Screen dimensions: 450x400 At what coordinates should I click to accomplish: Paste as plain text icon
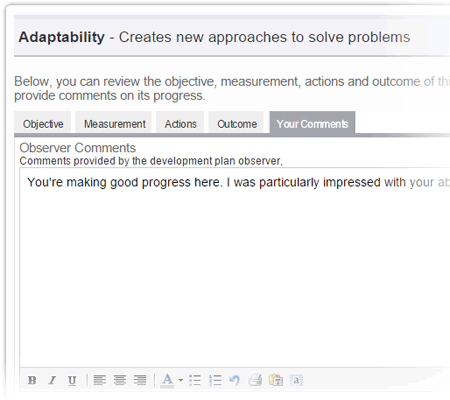coord(276,380)
